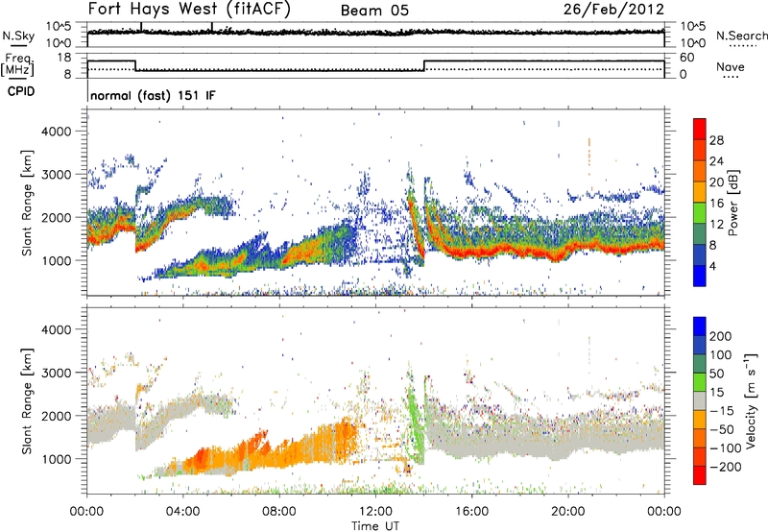This screenshot has width=768, height=532.
Task: Click the 'Fort Hays West (fitACF)' title
Action: 189,9
